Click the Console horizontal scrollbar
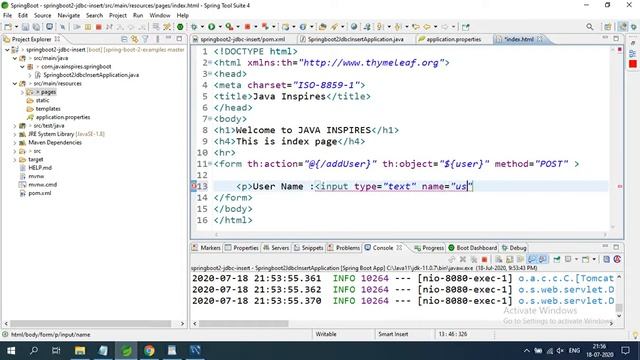The image size is (640, 360). [243, 323]
